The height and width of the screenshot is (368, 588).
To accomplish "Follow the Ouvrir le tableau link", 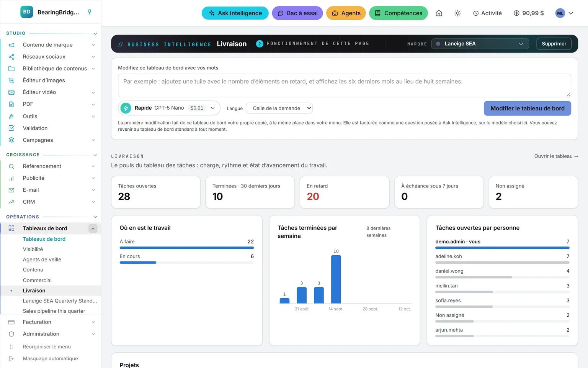I will 556,156.
